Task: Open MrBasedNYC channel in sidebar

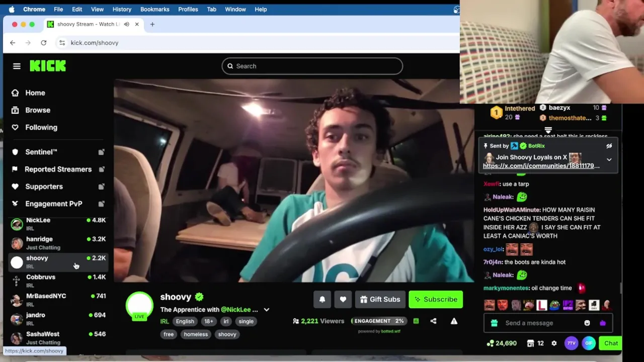Action: [58, 300]
